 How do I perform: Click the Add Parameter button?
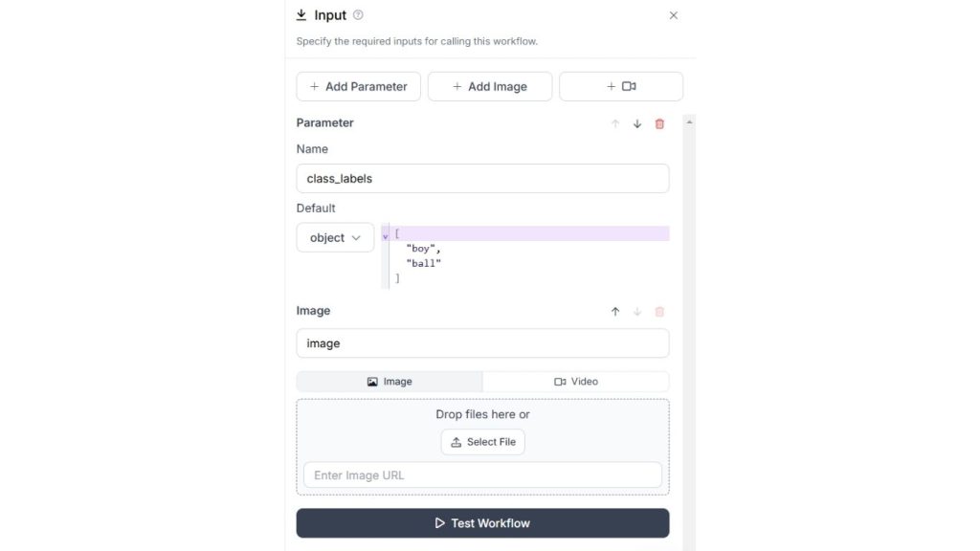point(358,86)
